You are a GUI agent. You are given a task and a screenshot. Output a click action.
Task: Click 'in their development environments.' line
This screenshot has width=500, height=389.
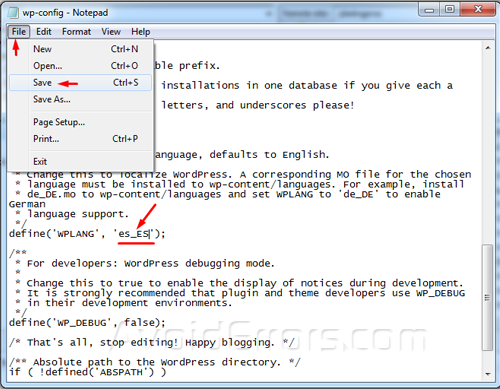pos(130,303)
